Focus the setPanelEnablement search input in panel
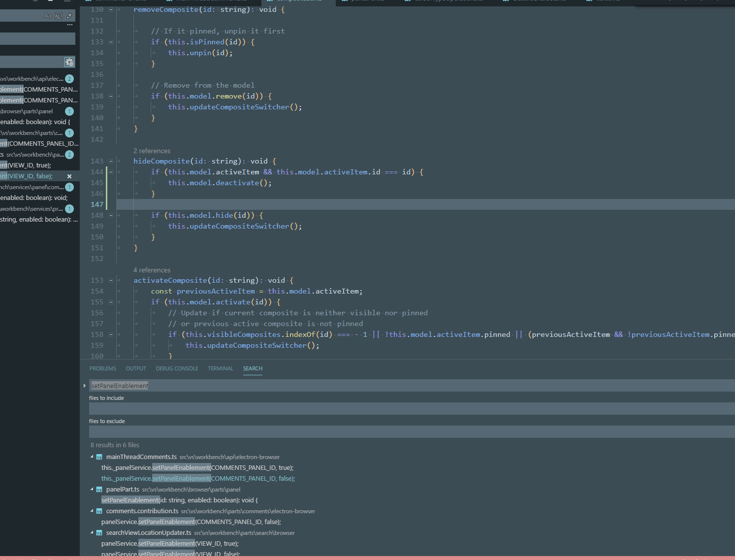Viewport: 735px width, 560px height. 412,386
